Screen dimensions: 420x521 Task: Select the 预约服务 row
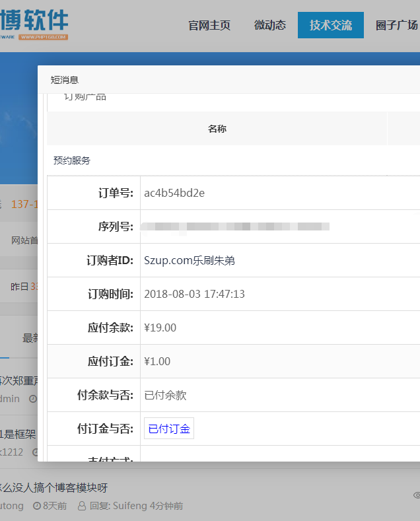(72, 160)
